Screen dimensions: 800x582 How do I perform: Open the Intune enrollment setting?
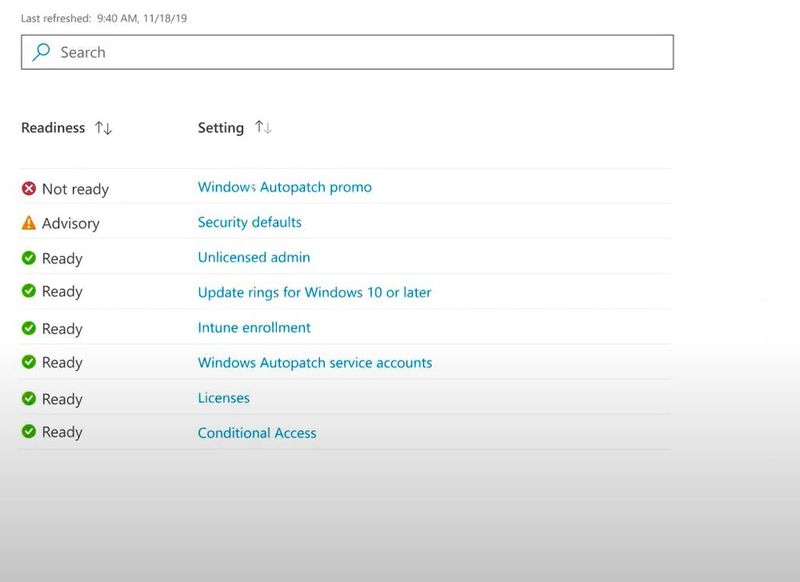[x=254, y=327]
